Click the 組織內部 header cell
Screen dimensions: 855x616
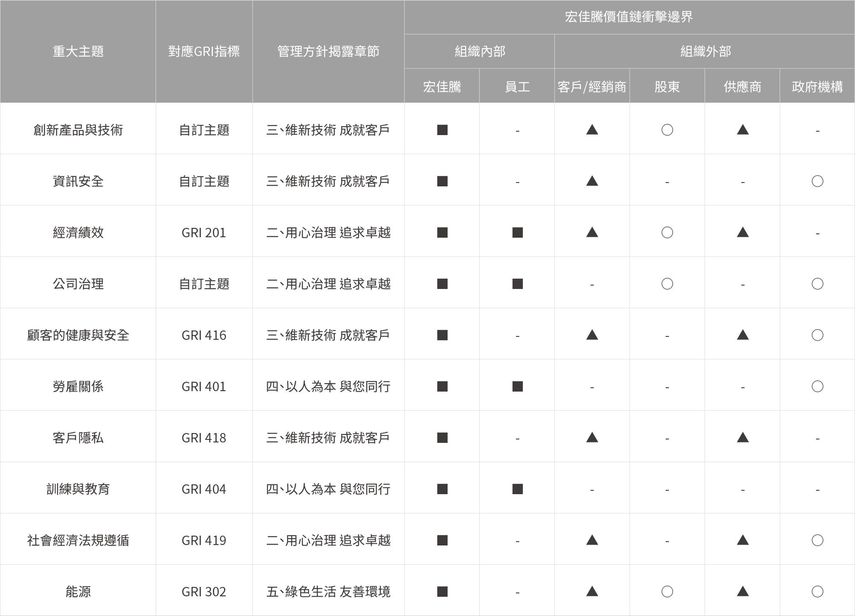[x=480, y=51]
